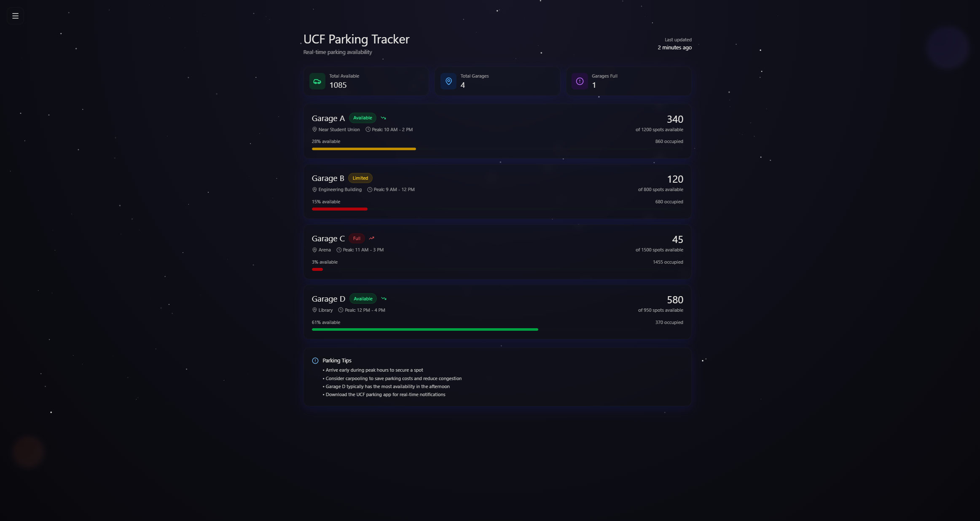Select the Available badge on Garage D
The image size is (980, 521).
(363, 298)
